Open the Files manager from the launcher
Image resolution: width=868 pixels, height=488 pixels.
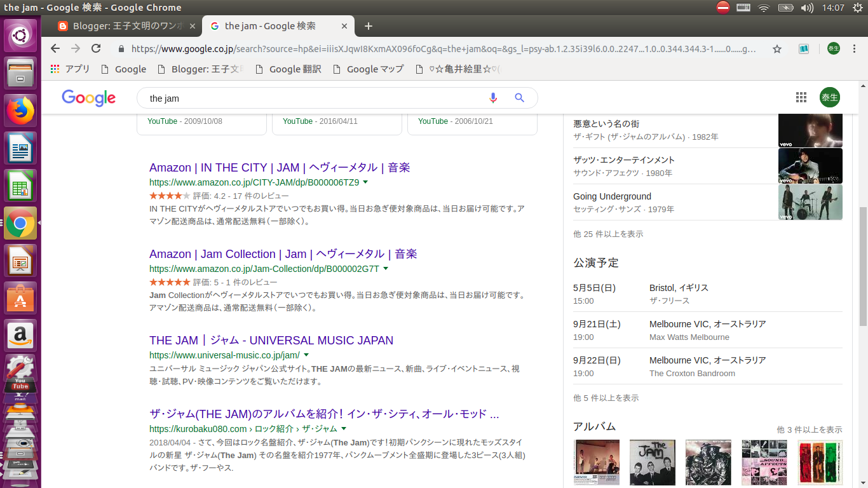(20, 74)
